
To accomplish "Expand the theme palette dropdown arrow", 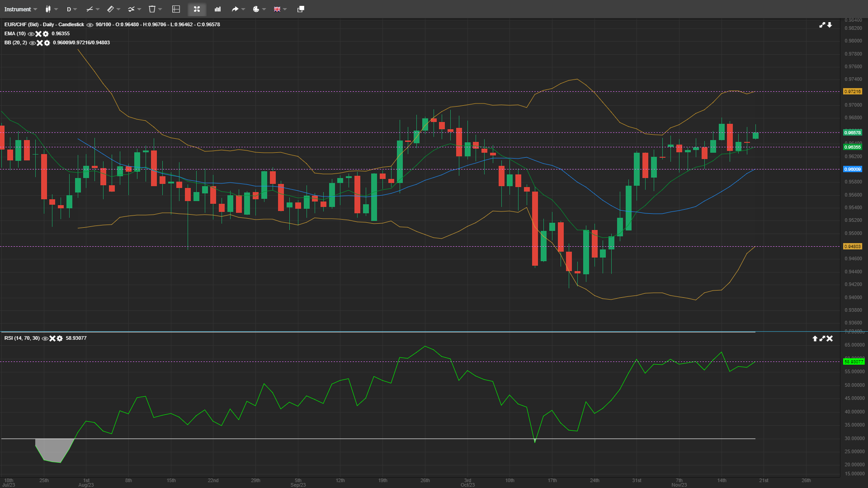I will [x=264, y=9].
